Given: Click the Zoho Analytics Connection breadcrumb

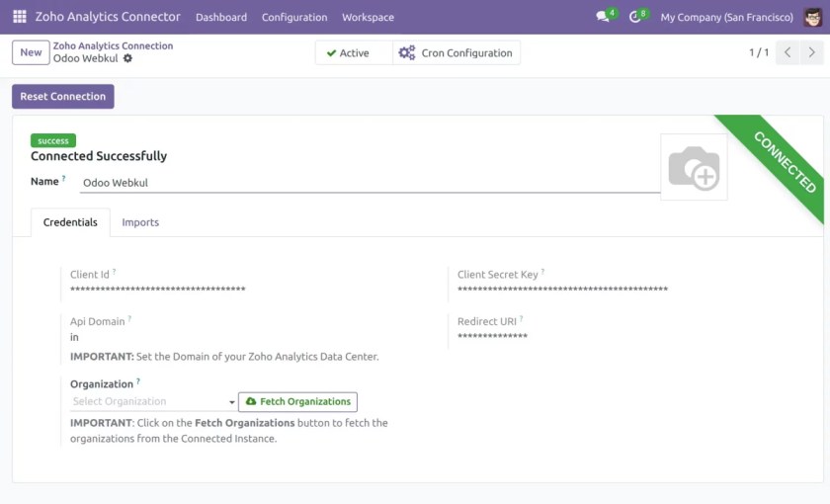Looking at the screenshot, I should [x=113, y=45].
